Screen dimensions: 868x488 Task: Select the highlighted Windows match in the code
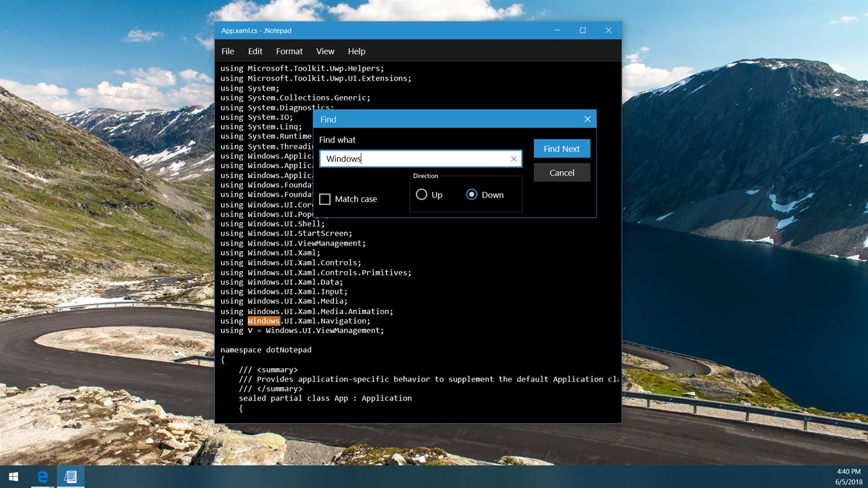coord(263,321)
